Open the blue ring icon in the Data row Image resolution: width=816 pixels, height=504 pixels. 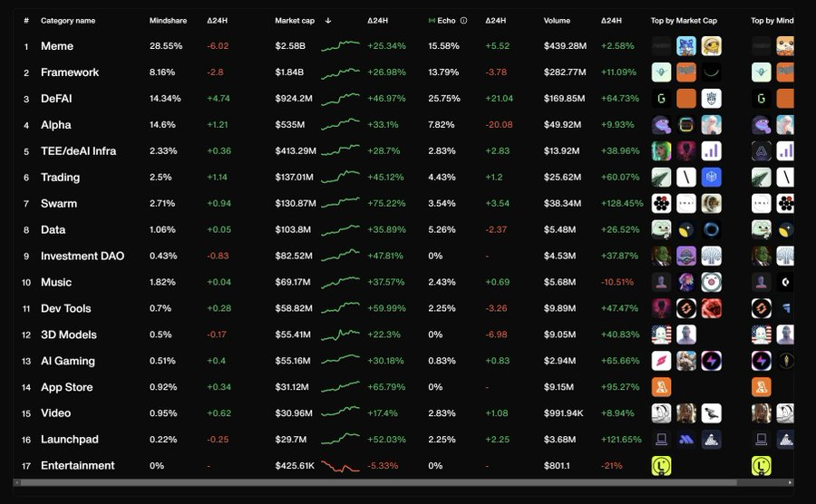pyautogui.click(x=712, y=230)
